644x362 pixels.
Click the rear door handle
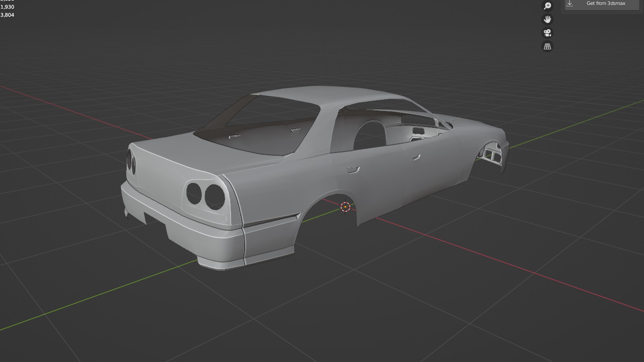353,170
